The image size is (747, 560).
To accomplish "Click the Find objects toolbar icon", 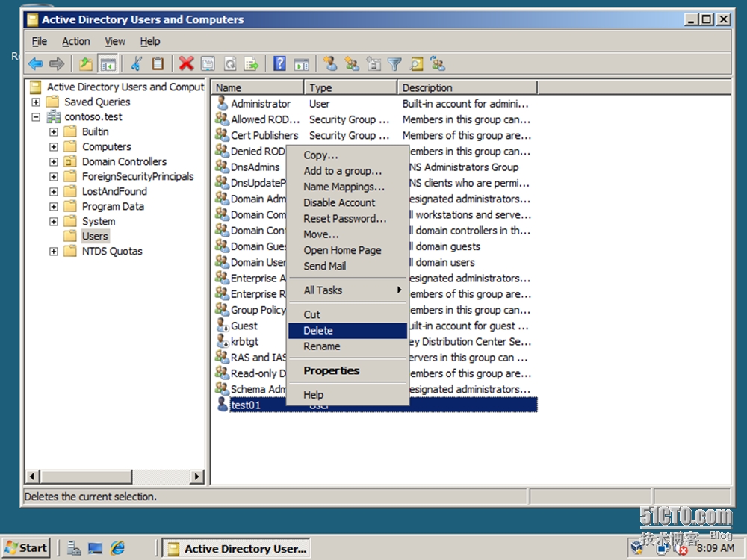I will coord(416,63).
